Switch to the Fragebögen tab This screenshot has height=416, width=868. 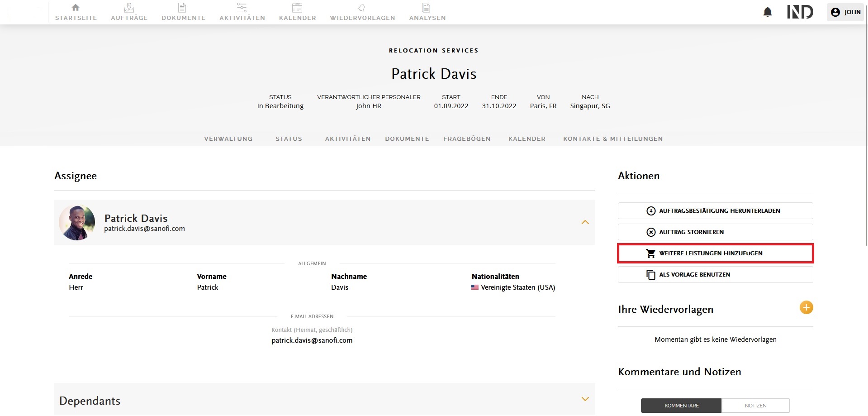tap(467, 139)
